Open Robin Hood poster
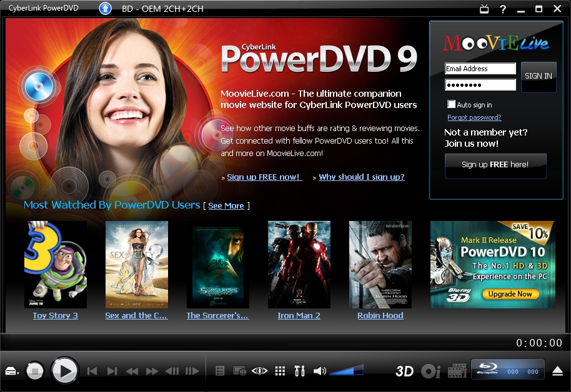Screen dimensions: 571x392 pos(380,265)
